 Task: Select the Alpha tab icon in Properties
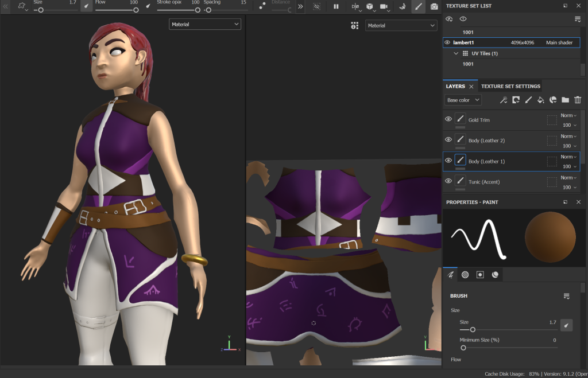465,275
